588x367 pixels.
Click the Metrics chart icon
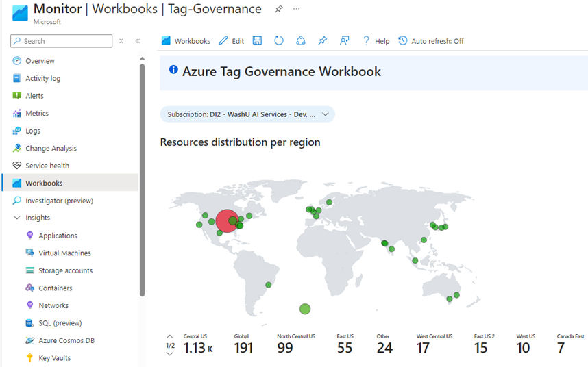point(17,113)
